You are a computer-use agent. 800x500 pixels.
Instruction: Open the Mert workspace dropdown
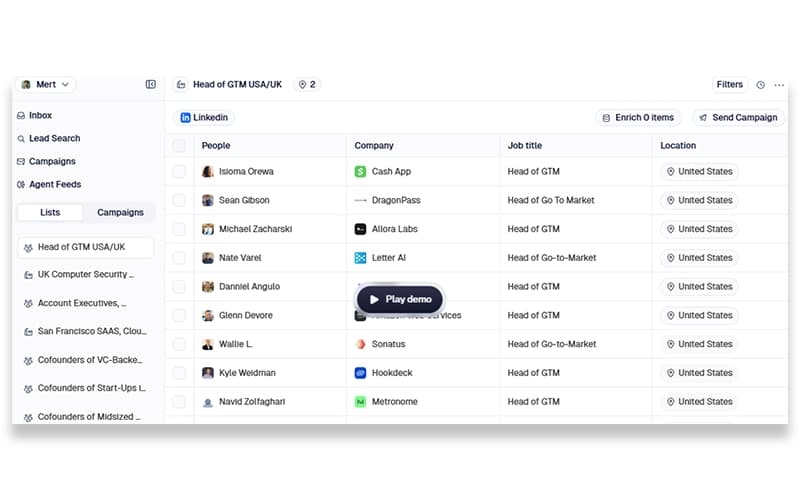coord(46,84)
